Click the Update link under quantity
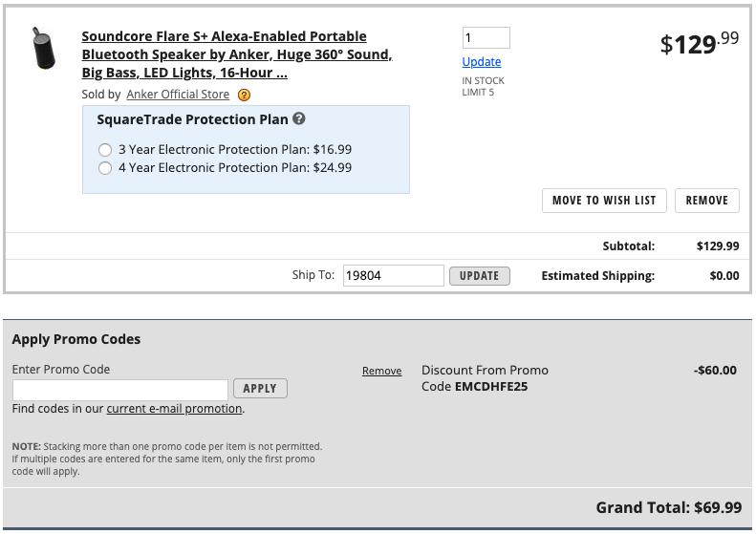This screenshot has height=534, width=756. point(482,62)
